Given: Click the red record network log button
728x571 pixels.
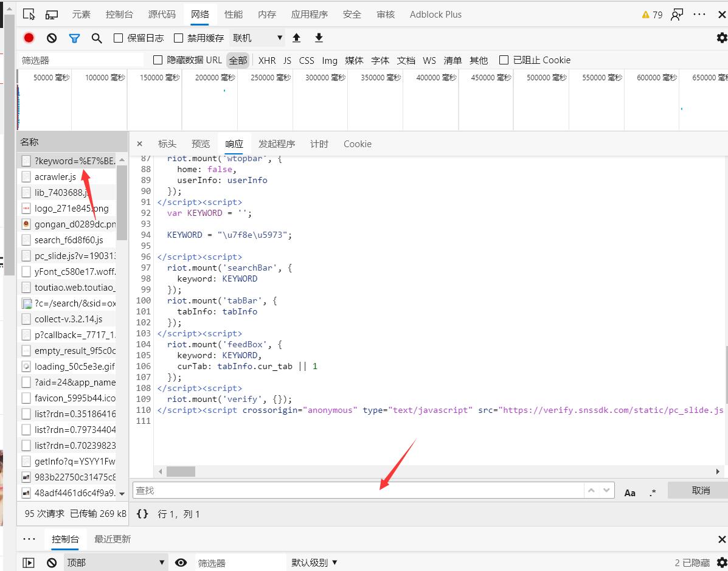Looking at the screenshot, I should 29,38.
